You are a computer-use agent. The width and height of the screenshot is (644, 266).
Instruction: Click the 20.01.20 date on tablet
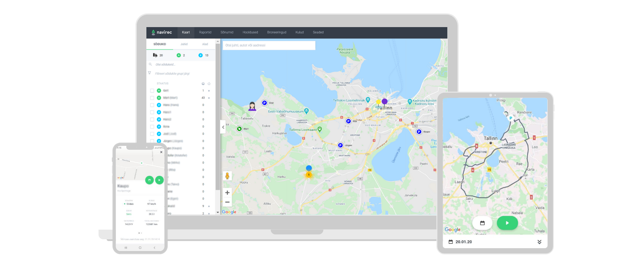tap(464, 242)
